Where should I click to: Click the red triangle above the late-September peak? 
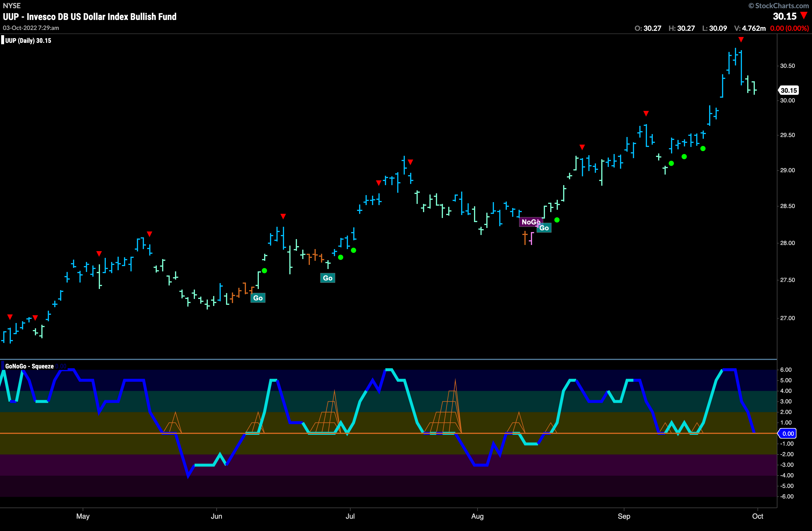741,40
